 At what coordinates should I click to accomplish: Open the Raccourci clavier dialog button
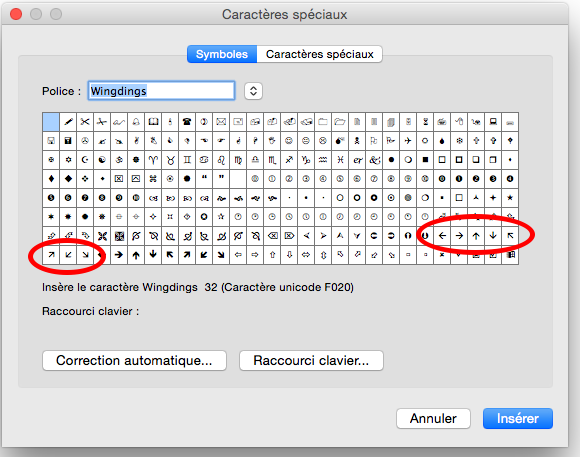(x=311, y=360)
